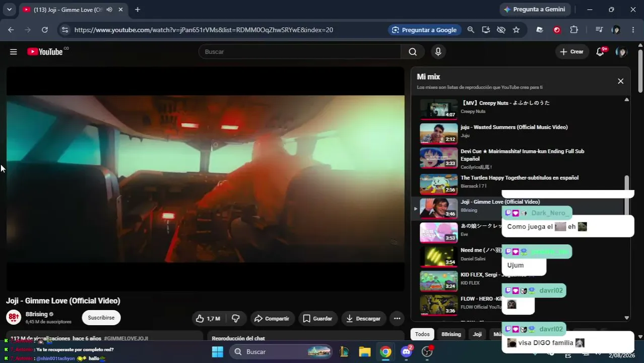This screenshot has height=363, width=644.
Task: Click Roblox extension icon in toolbar
Action: (540, 30)
